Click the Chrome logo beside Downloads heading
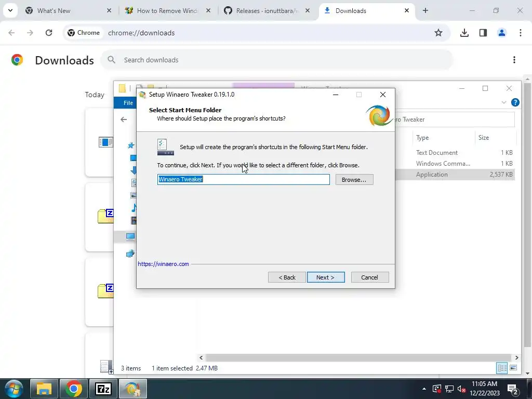532x399 pixels. (17, 60)
